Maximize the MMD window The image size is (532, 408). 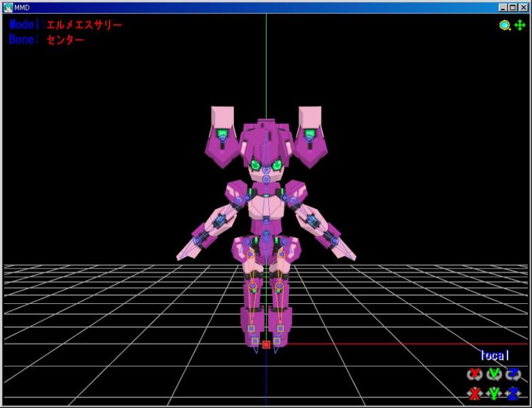click(x=513, y=7)
